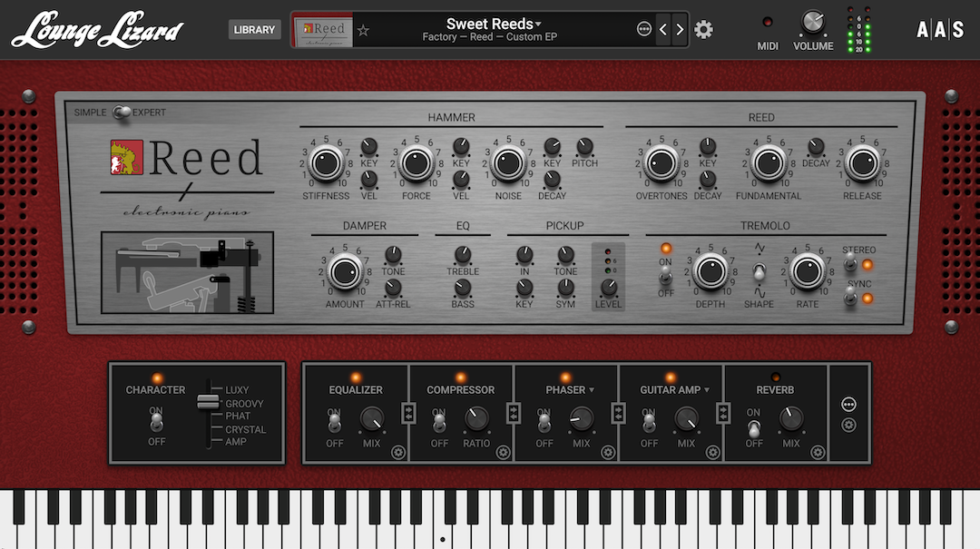The width and height of the screenshot is (980, 549).
Task: Click the master Volume knob
Action: (812, 23)
